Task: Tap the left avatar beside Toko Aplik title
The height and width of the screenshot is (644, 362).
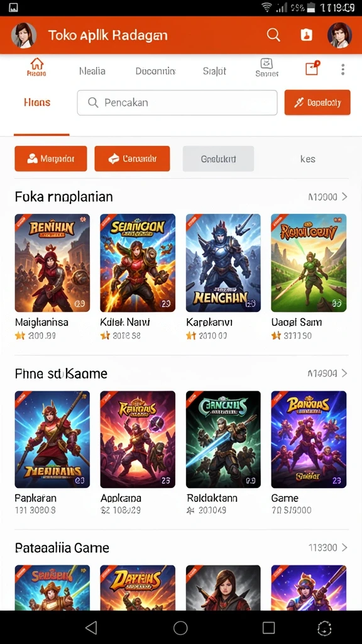Action: click(24, 35)
